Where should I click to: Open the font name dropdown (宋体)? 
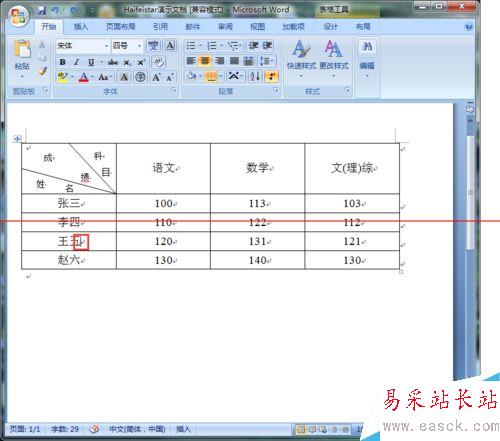[x=106, y=46]
